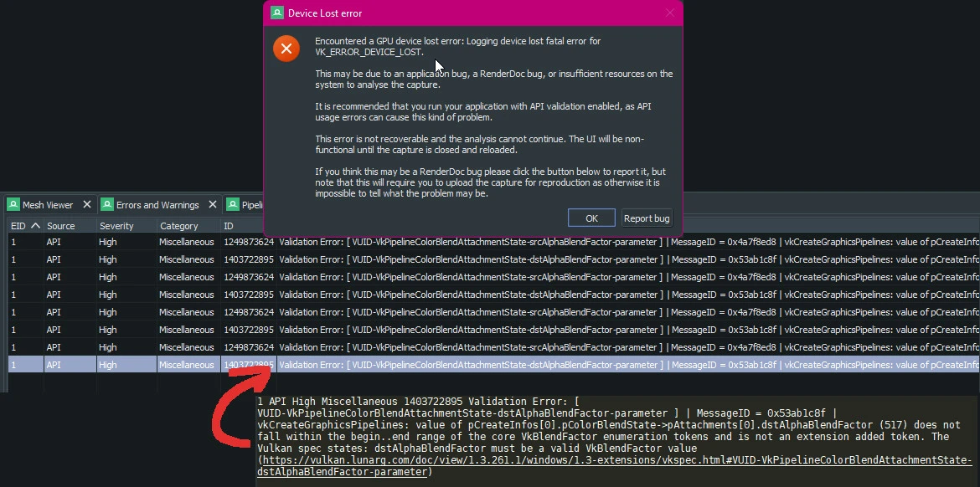Click the Source column header
The image size is (980, 487).
tap(70, 226)
